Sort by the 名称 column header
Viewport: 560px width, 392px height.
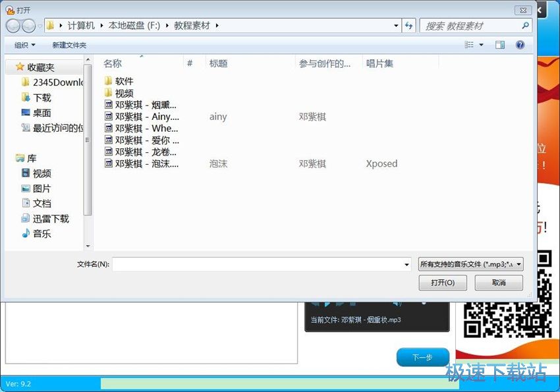(113, 63)
